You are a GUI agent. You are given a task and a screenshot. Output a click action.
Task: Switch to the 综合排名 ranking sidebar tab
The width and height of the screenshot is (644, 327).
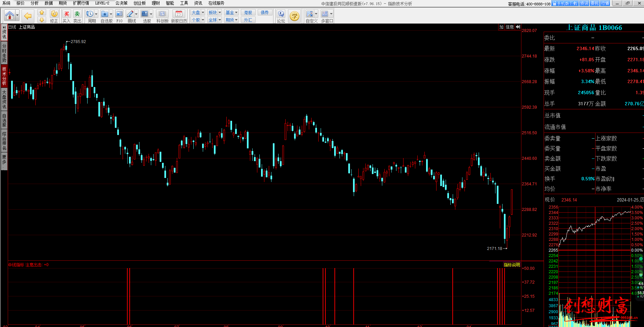tap(4, 141)
